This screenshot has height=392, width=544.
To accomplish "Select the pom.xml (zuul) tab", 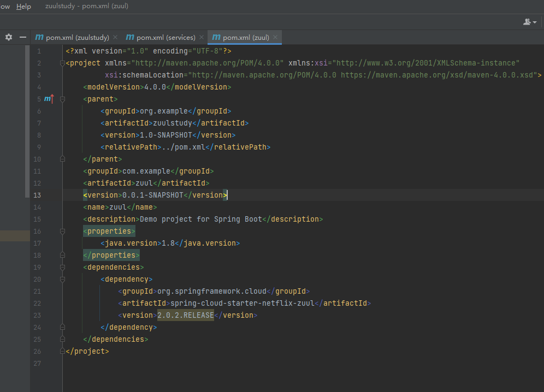I will (245, 38).
